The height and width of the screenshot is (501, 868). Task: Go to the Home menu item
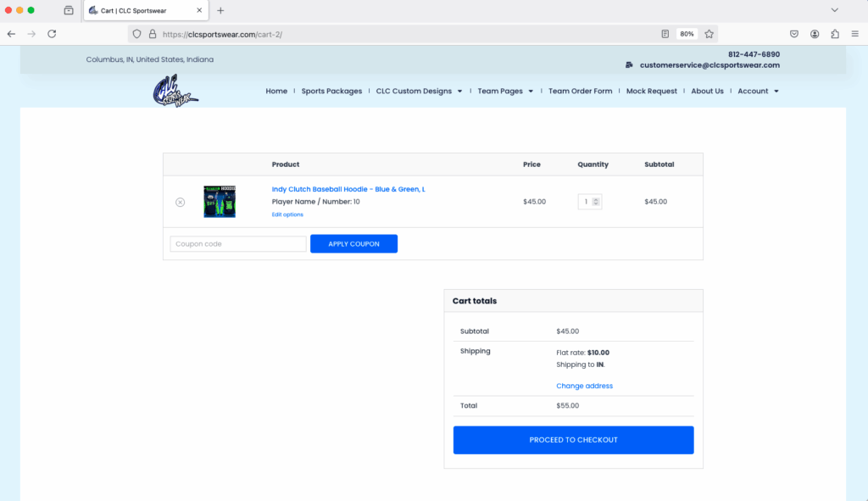point(276,91)
